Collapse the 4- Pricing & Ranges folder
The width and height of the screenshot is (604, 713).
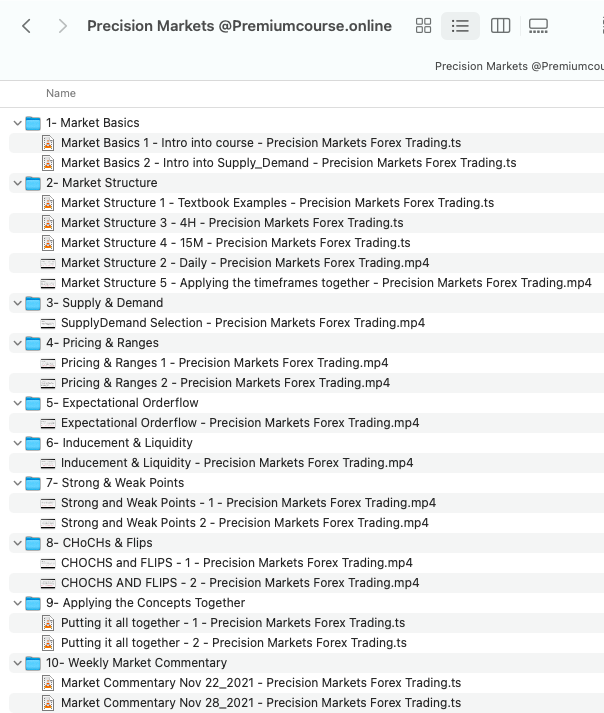17,343
